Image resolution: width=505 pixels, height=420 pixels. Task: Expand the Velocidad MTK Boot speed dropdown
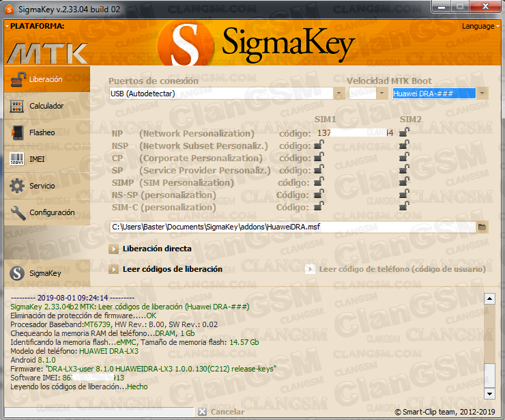pos(381,94)
